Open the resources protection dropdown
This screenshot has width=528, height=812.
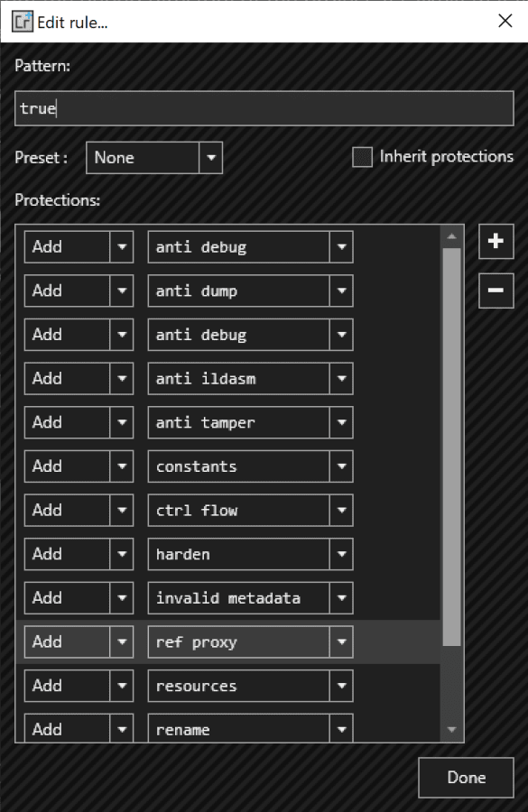point(341,686)
